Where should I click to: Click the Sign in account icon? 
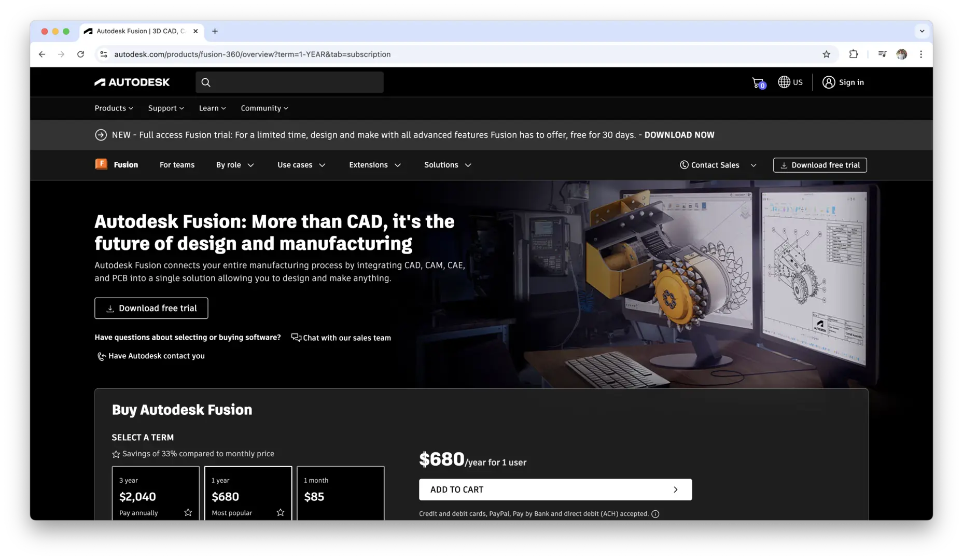[x=829, y=82]
